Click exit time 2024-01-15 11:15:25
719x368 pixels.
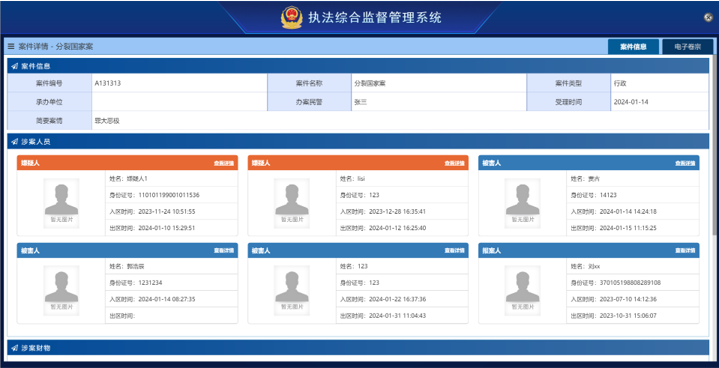tap(628, 228)
